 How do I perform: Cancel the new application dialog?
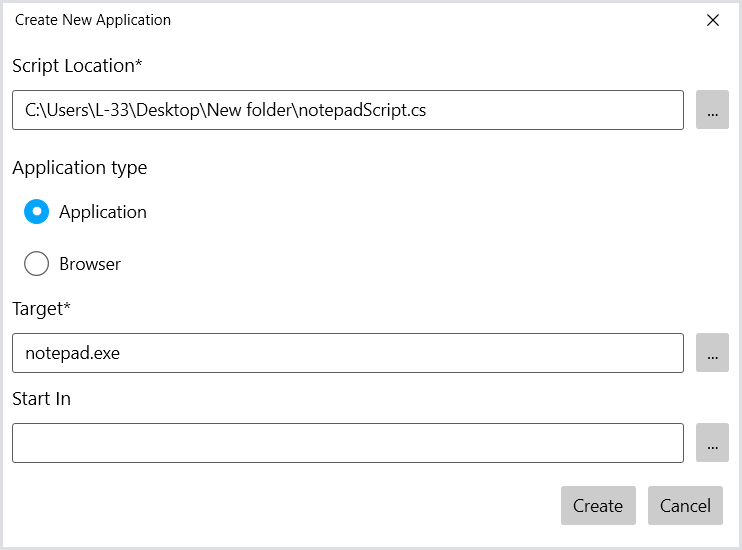coord(685,506)
